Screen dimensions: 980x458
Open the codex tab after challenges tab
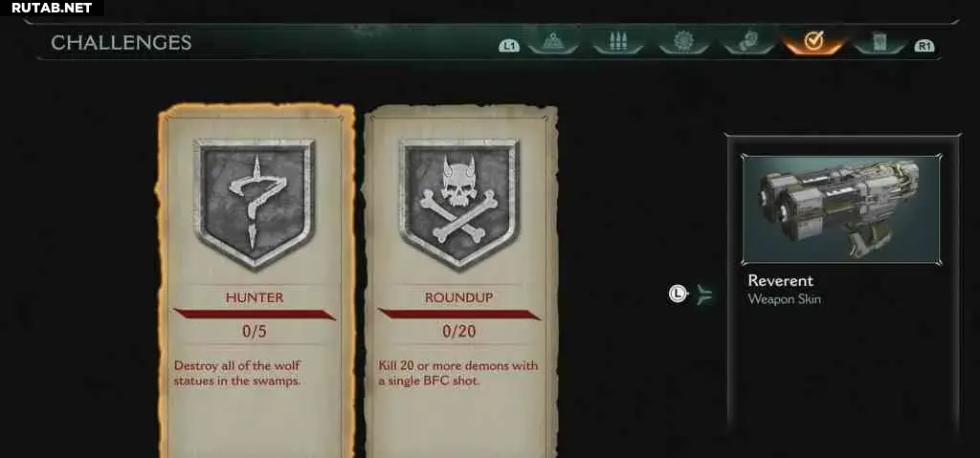pos(880,42)
